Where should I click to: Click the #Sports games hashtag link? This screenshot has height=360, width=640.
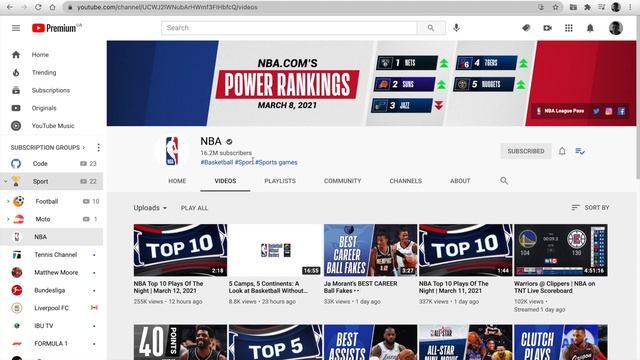[276, 162]
